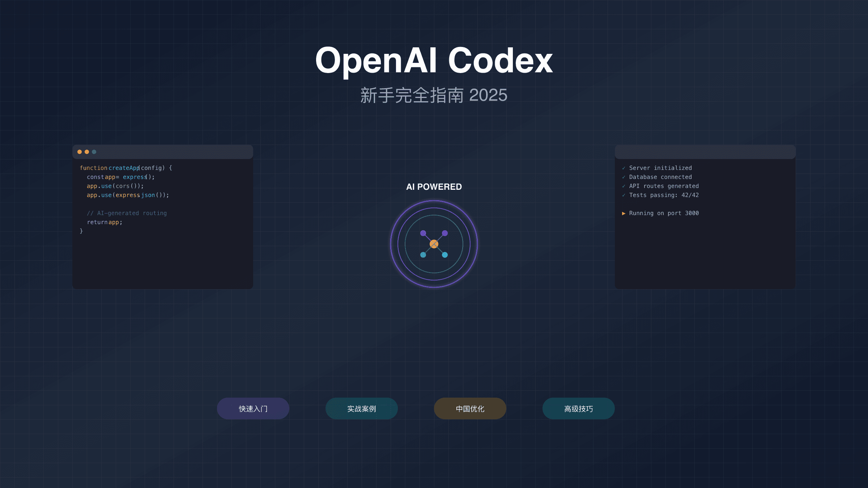Click the checkmark next to 'Tests passing: 42/42'
This screenshot has width=868, height=488.
tap(624, 195)
